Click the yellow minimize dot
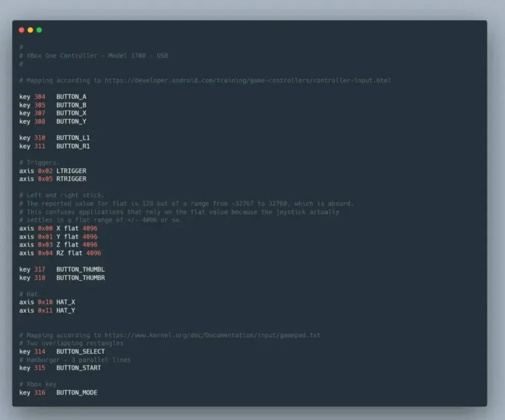 point(30,30)
